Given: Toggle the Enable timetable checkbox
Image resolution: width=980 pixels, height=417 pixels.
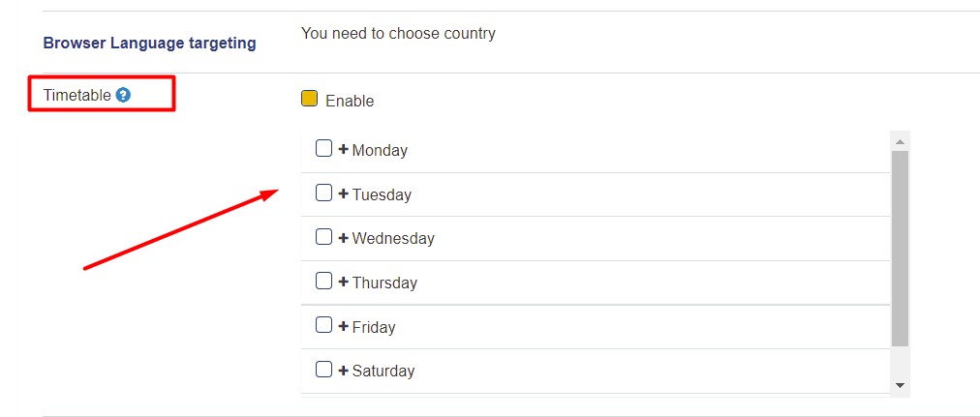Looking at the screenshot, I should click(309, 99).
